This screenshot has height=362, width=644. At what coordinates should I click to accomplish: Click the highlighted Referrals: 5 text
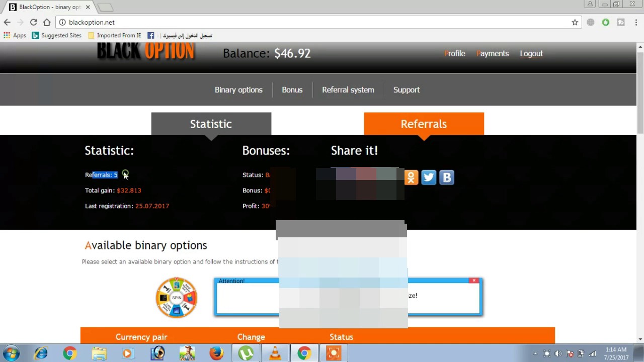(x=101, y=175)
